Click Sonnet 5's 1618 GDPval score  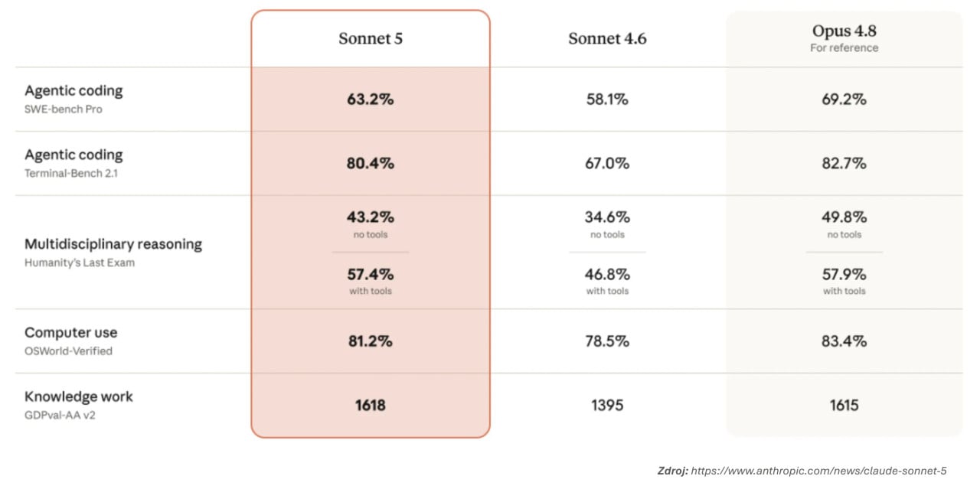click(x=371, y=406)
